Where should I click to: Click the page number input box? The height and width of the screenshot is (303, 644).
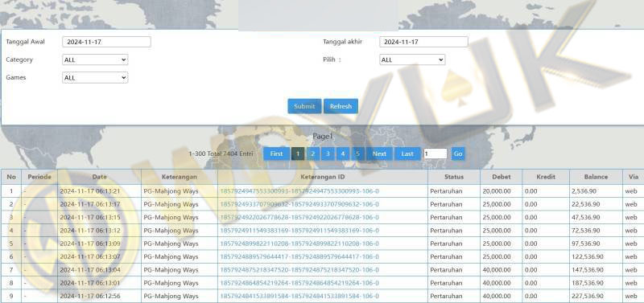436,154
